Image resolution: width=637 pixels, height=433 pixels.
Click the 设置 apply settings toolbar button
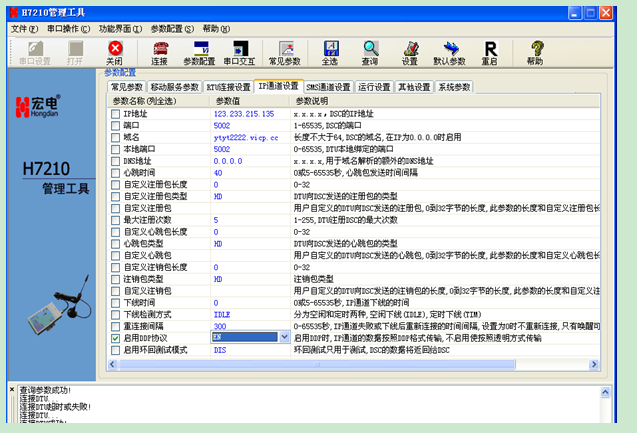pyautogui.click(x=409, y=51)
